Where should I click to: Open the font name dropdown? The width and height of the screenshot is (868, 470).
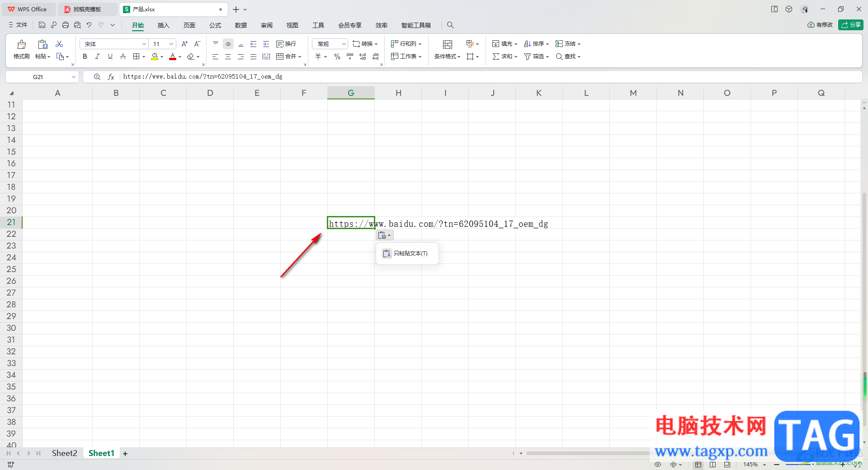pos(144,44)
